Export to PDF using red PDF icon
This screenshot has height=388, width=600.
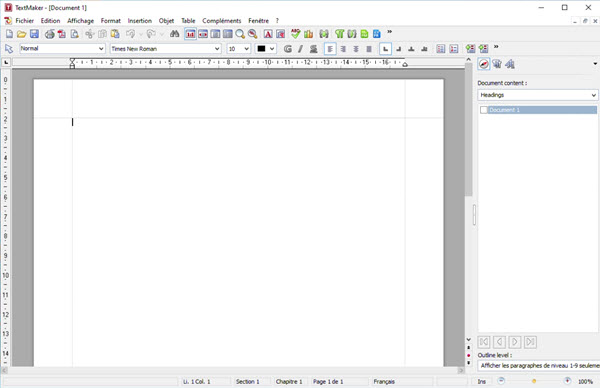pos(62,34)
